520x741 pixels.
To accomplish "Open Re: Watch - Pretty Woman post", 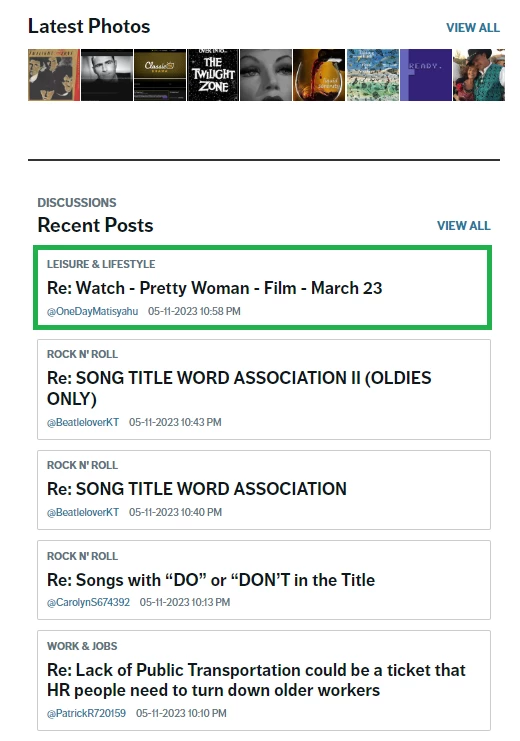I will tap(214, 288).
